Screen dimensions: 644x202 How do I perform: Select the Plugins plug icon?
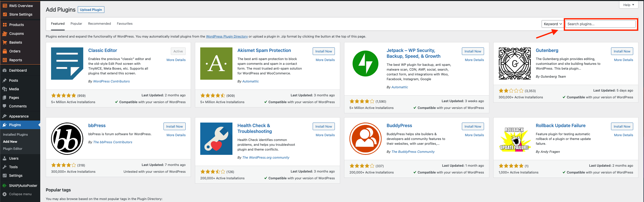[x=5, y=125]
